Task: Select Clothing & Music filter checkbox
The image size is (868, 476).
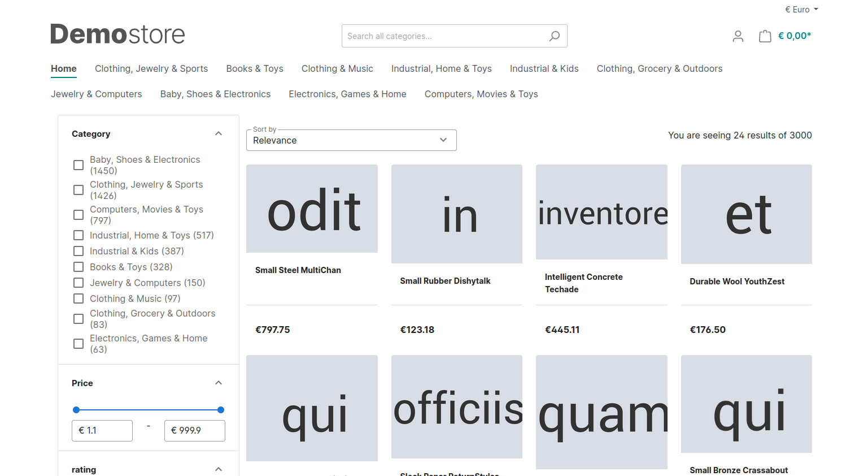Action: tap(78, 298)
